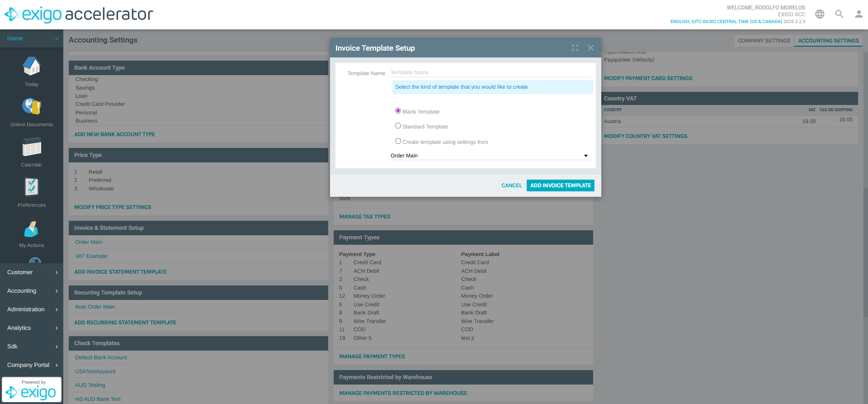The height and width of the screenshot is (404, 868).
Task: Switch to Accounting Settings tab
Action: coord(828,41)
